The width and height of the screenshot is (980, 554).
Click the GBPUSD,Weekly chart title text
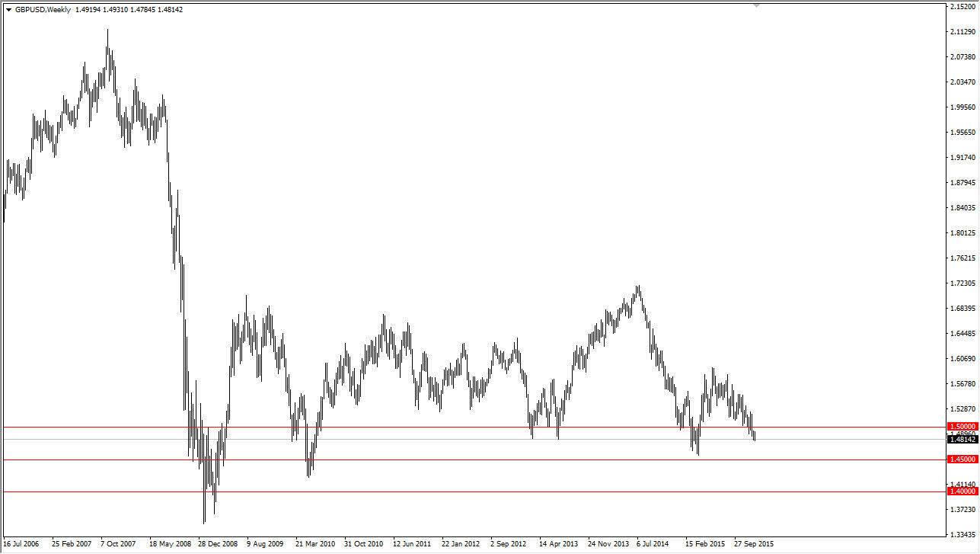pyautogui.click(x=43, y=10)
